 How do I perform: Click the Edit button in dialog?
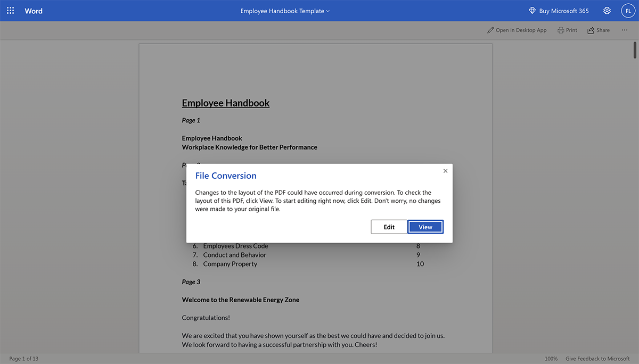tap(389, 227)
